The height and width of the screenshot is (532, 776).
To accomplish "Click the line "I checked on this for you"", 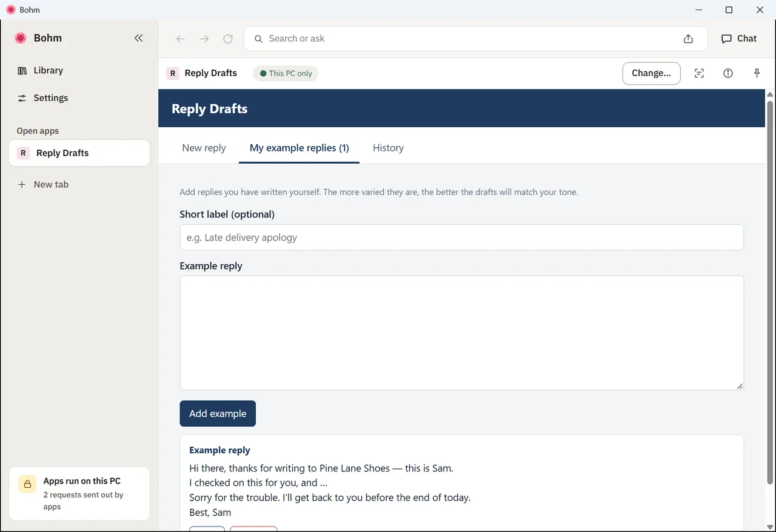I will [x=258, y=483].
